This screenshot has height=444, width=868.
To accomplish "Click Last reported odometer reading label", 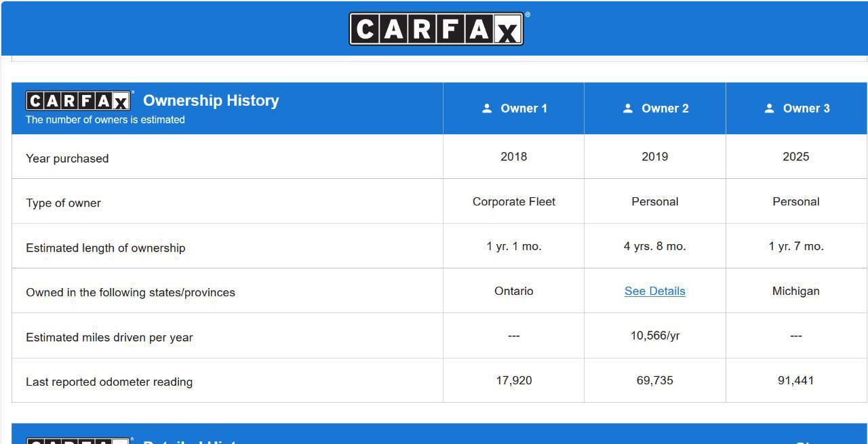I will [x=109, y=382].
